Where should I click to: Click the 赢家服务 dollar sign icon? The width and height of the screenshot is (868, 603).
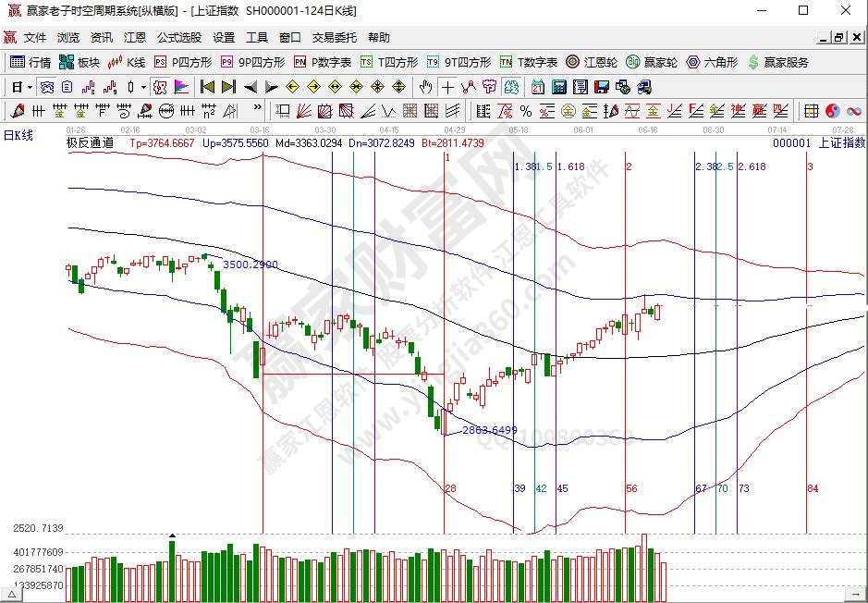tap(753, 62)
